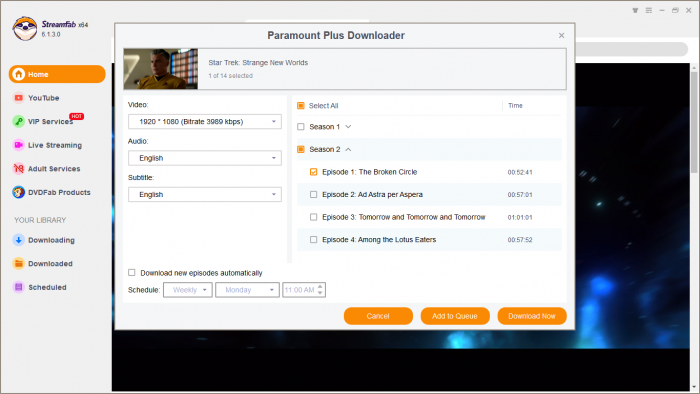
Task: Click the Live Streaming camera icon
Action: (x=19, y=145)
